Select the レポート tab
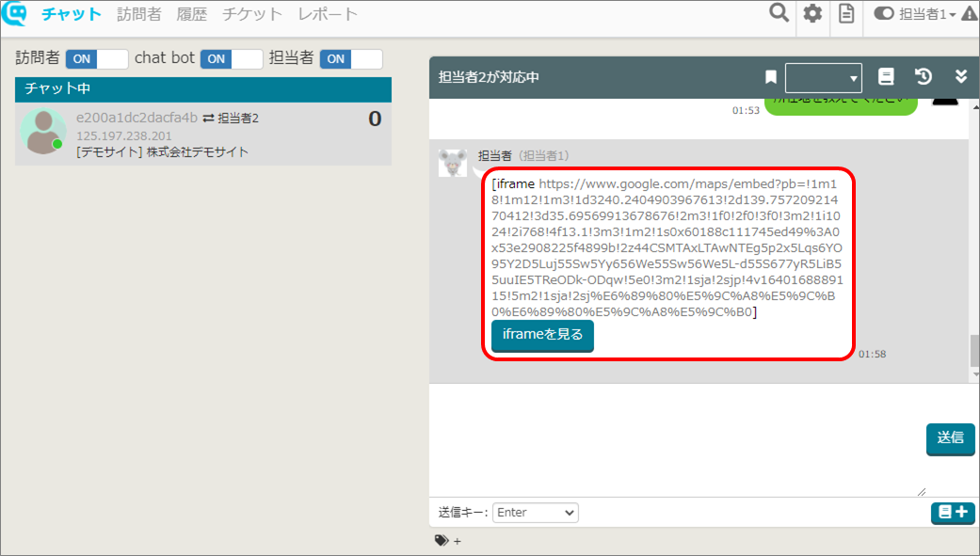 [328, 14]
